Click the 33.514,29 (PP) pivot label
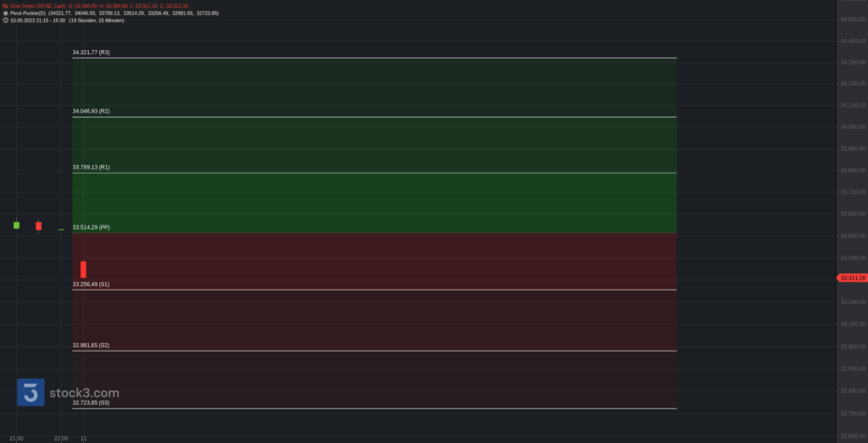 tap(92, 227)
